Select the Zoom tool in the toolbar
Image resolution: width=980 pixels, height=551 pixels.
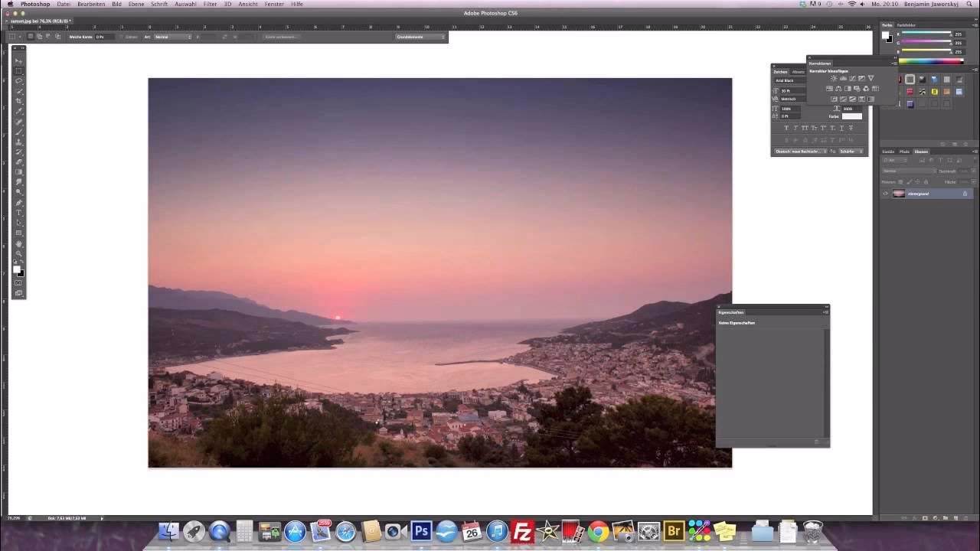pyautogui.click(x=18, y=253)
